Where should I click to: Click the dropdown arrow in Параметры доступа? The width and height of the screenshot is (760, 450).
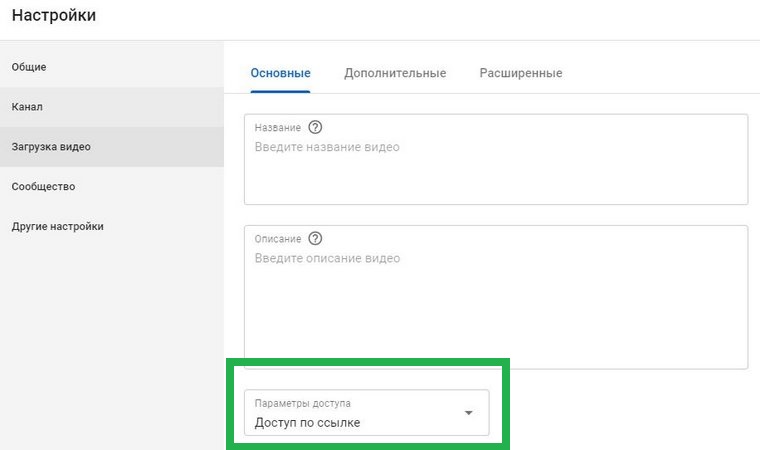click(x=469, y=413)
